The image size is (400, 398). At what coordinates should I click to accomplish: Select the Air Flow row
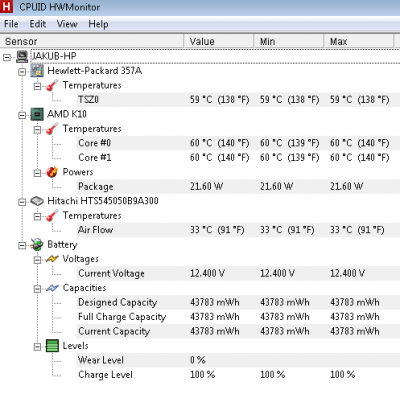coord(238,230)
